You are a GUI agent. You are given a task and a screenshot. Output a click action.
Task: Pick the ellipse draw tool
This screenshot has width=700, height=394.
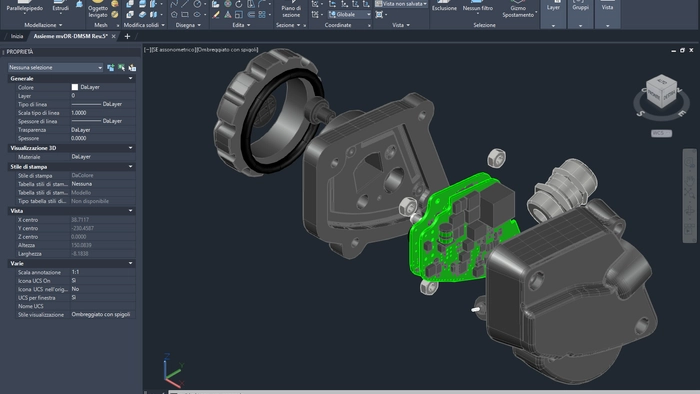tap(196, 15)
